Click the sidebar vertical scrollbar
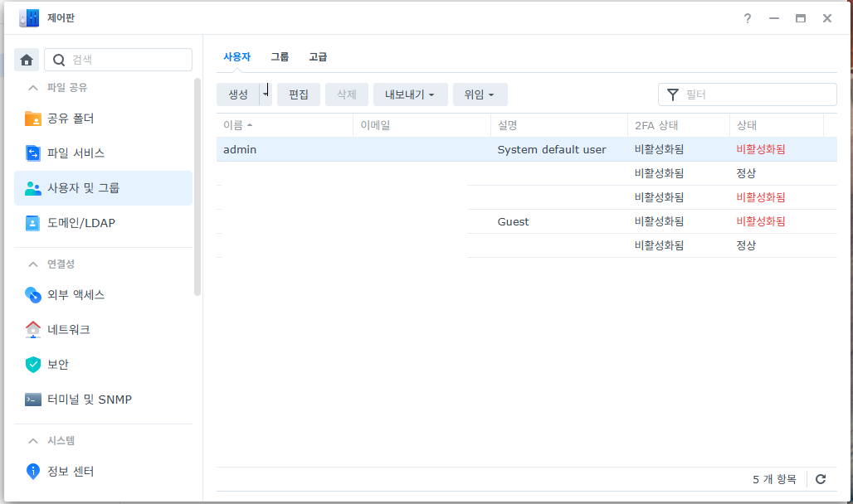Screen dimensions: 853x504 197,187
